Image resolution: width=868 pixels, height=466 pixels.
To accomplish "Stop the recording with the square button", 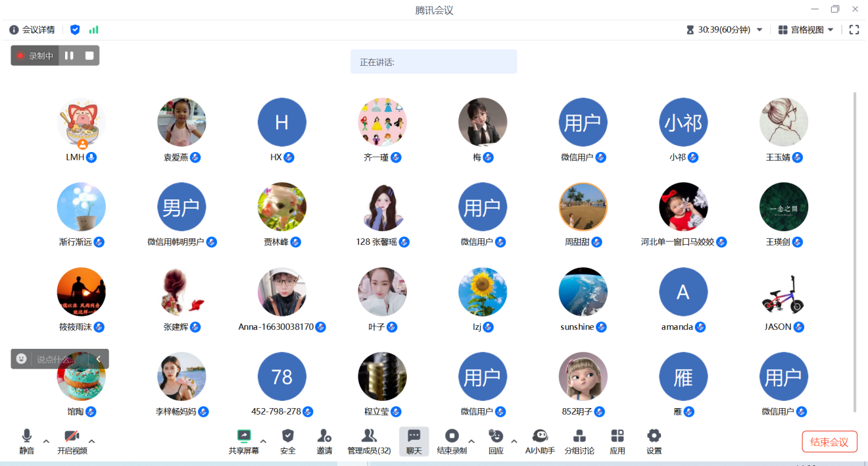I will [89, 55].
